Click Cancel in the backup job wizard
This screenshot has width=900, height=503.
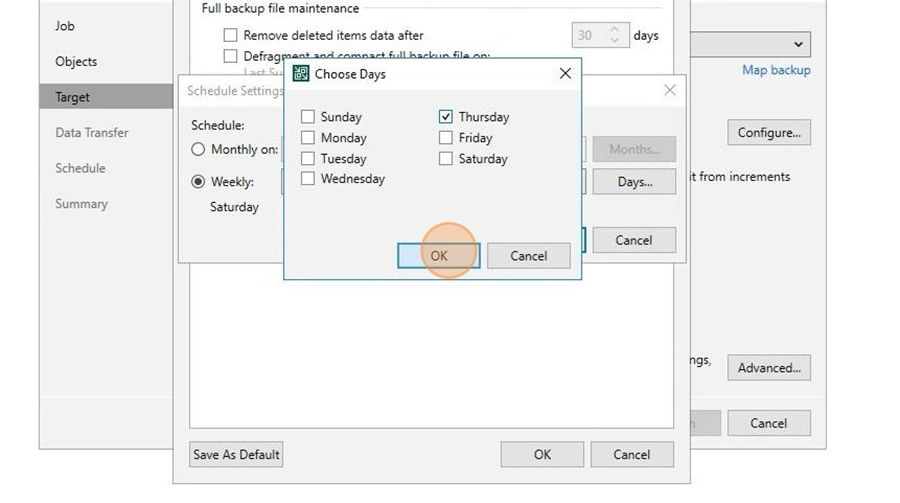[x=769, y=423]
